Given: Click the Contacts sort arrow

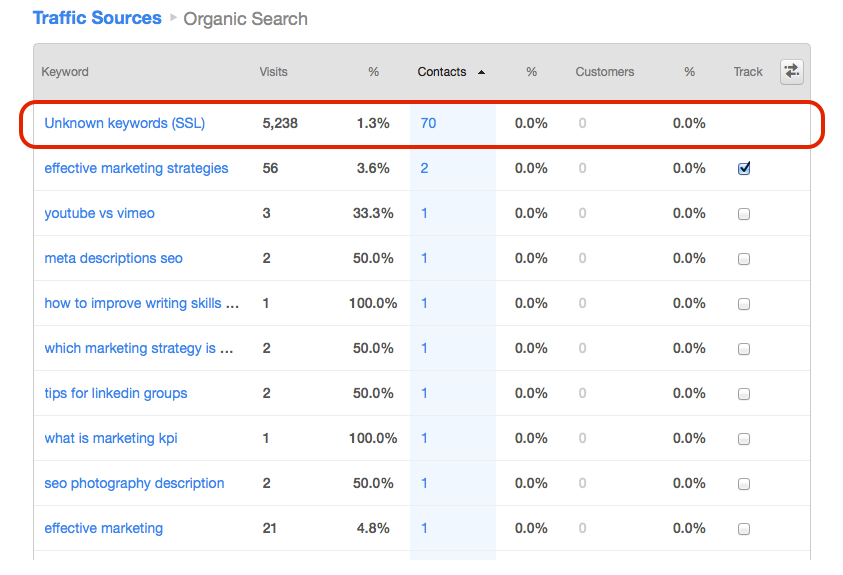Looking at the screenshot, I should point(481,72).
